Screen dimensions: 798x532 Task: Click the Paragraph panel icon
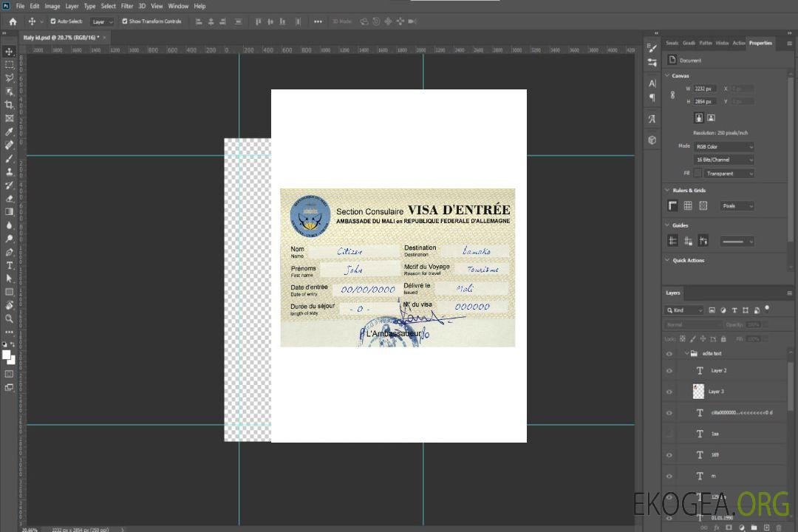(652, 98)
